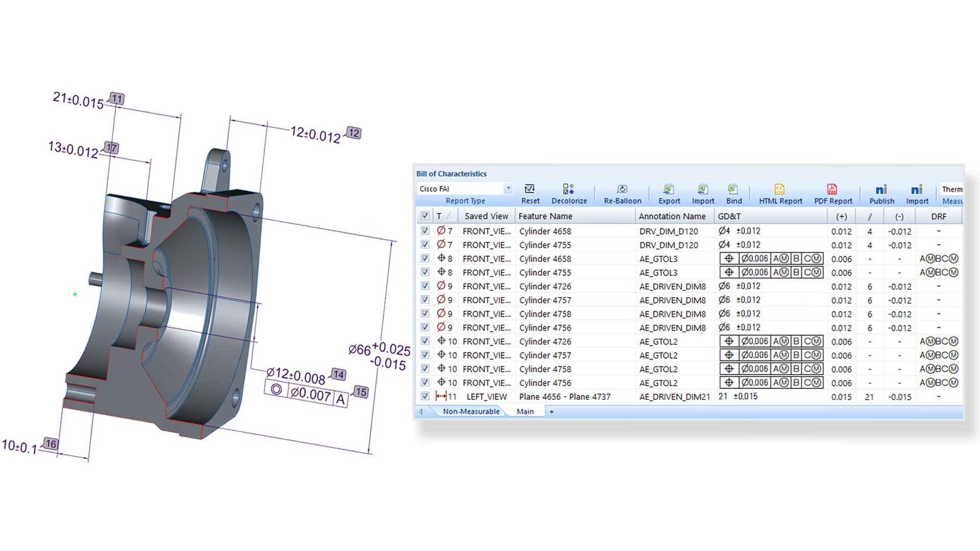This screenshot has height=551, width=980.
Task: Click the Bind icon
Action: coord(733,189)
